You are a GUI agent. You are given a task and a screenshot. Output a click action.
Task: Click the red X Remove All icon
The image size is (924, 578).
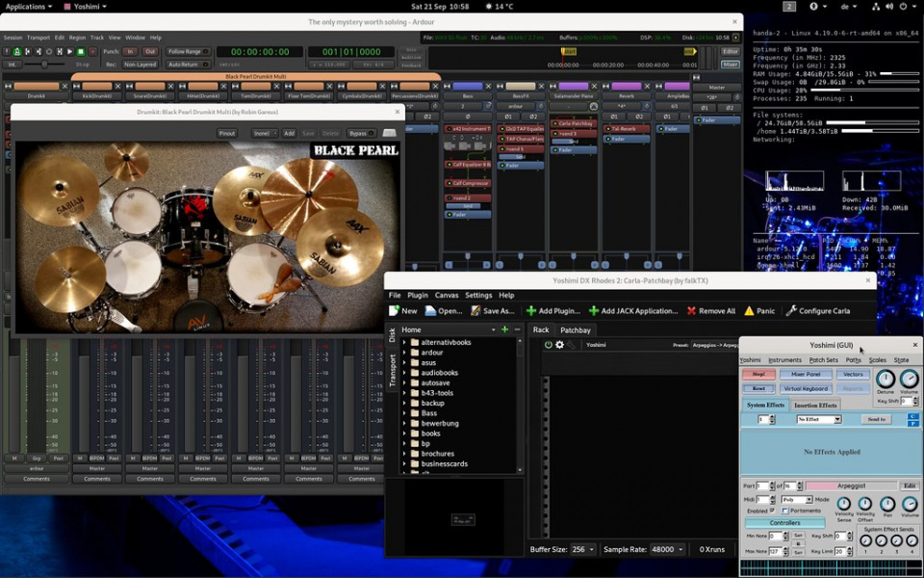(691, 311)
